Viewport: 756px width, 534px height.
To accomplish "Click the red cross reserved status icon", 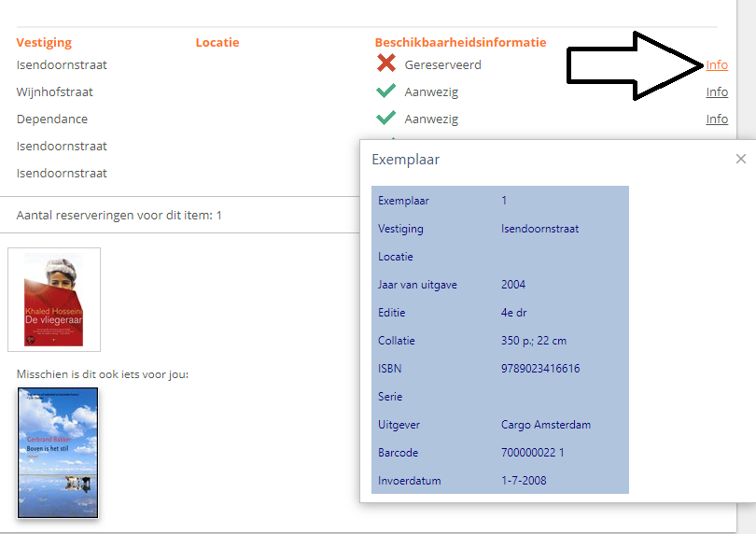I will (385, 64).
